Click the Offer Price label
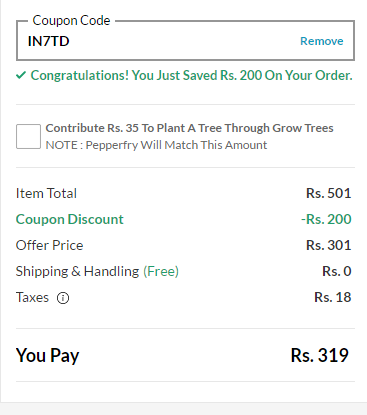Screen dimensions: 367x415 point(50,245)
